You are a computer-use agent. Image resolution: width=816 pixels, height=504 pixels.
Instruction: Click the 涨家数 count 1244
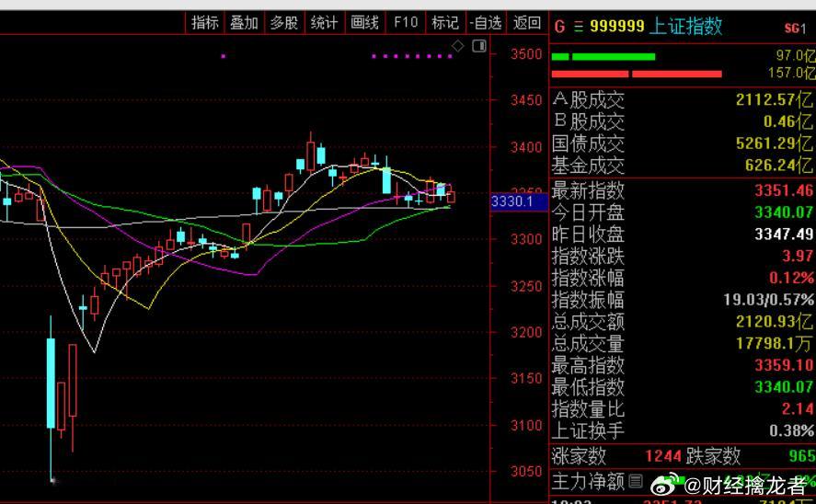[x=663, y=457]
